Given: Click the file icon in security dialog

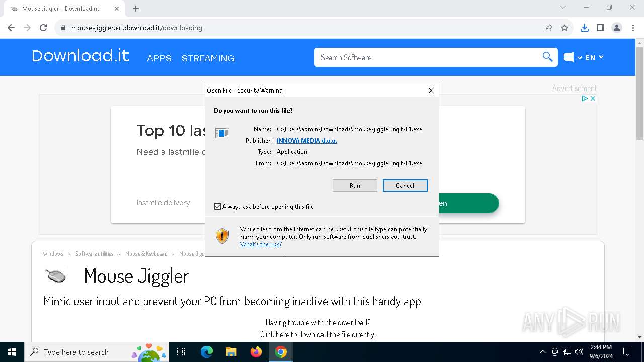Looking at the screenshot, I should [222, 133].
